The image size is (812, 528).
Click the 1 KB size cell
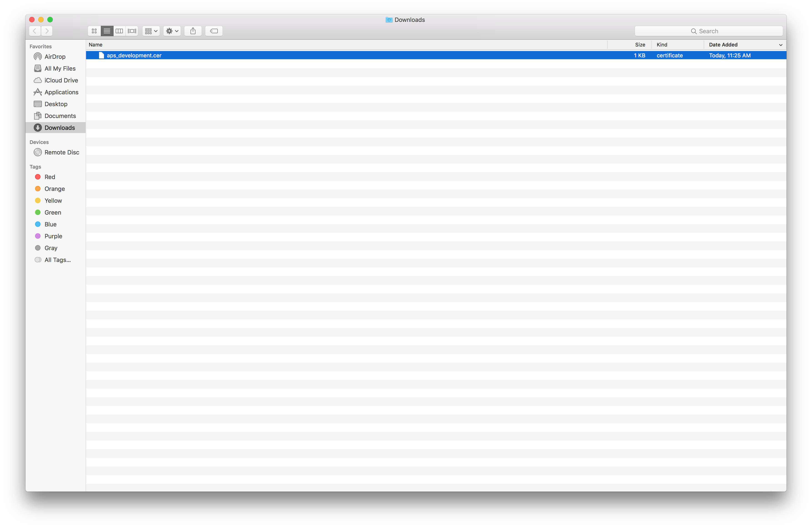click(639, 55)
